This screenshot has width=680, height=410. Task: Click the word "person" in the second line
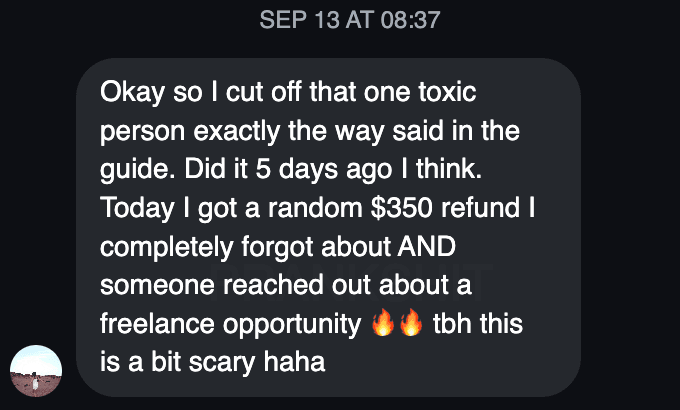[x=142, y=133]
